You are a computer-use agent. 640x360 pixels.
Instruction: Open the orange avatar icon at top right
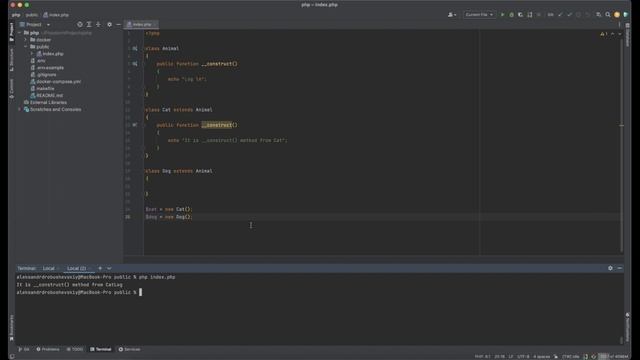(617, 15)
